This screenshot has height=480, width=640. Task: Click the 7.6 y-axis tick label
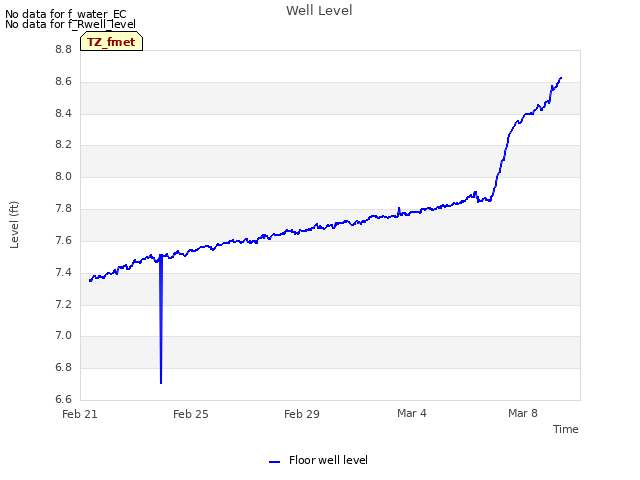pos(63,240)
